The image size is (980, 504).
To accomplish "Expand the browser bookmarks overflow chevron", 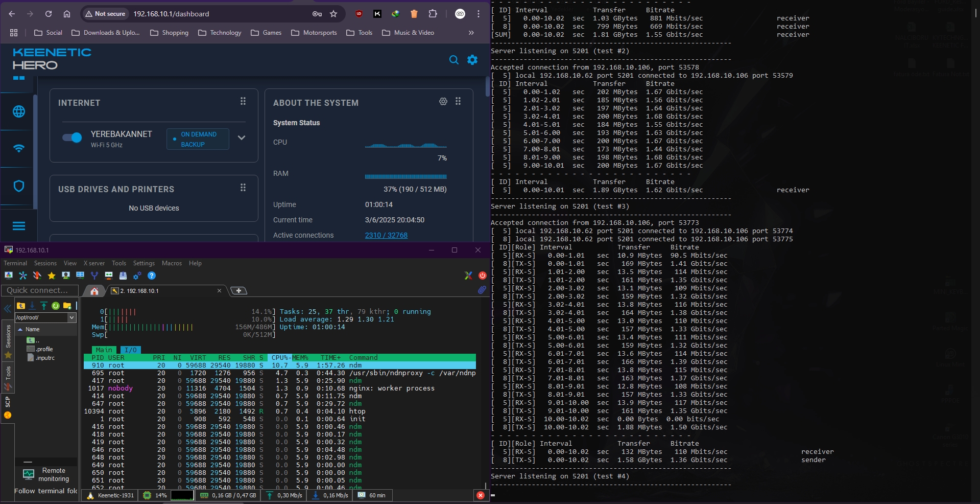I will pos(471,33).
